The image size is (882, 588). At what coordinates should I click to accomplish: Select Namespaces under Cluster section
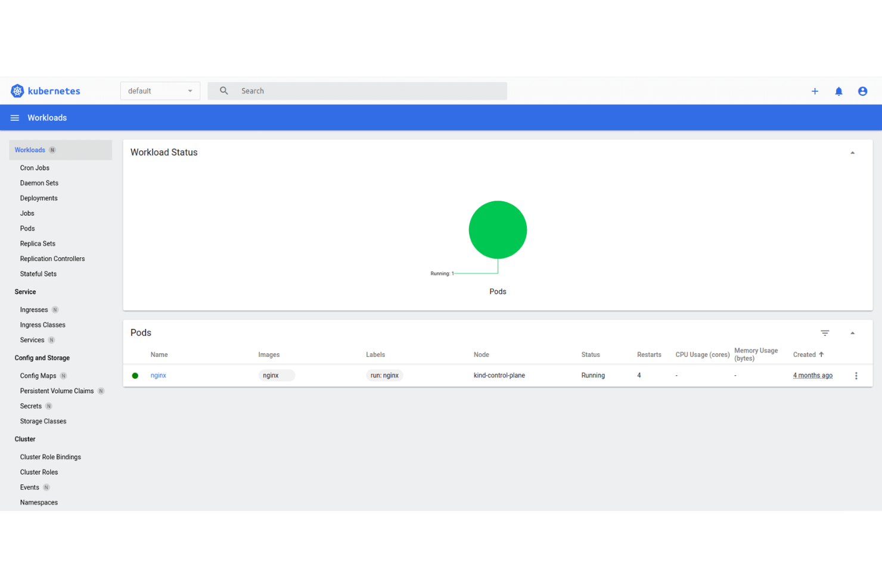tap(39, 502)
